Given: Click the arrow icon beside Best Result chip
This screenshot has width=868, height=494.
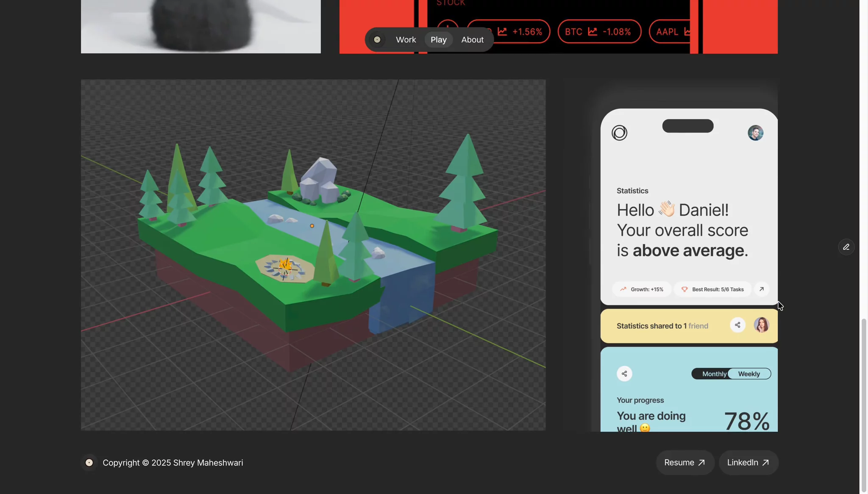Looking at the screenshot, I should click(x=761, y=289).
